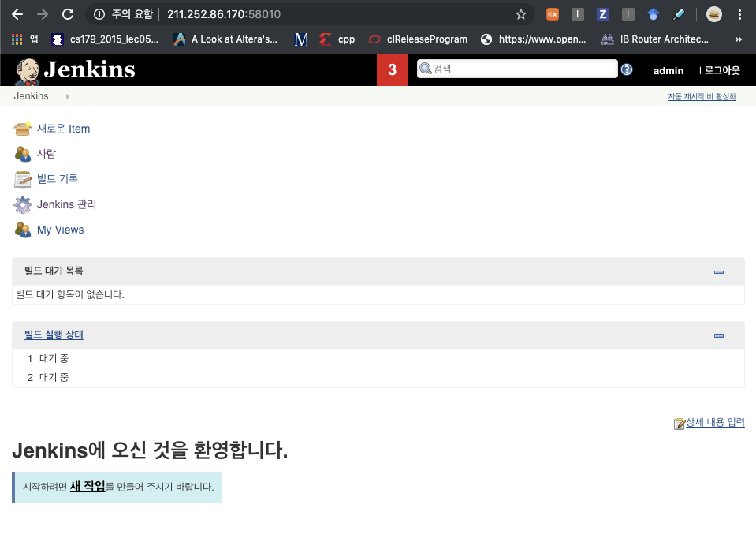The width and height of the screenshot is (756, 538).
Task: Click the blue hexagon extension icon
Action: [x=654, y=14]
